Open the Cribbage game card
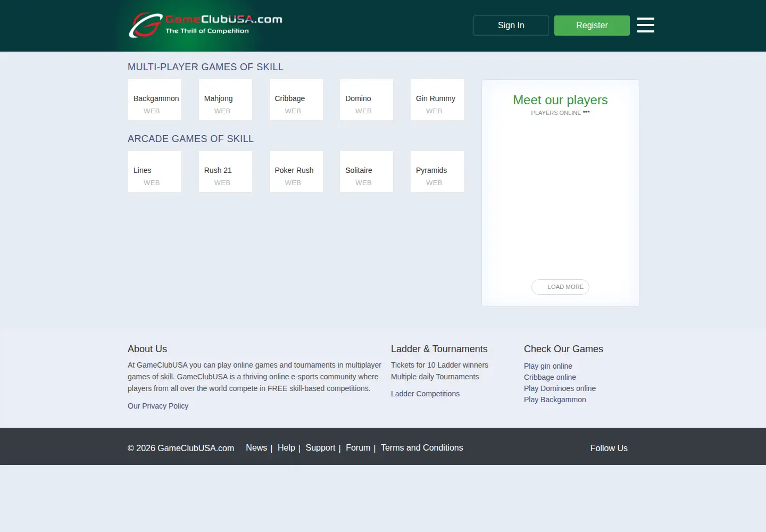The width and height of the screenshot is (766, 532). [296, 99]
